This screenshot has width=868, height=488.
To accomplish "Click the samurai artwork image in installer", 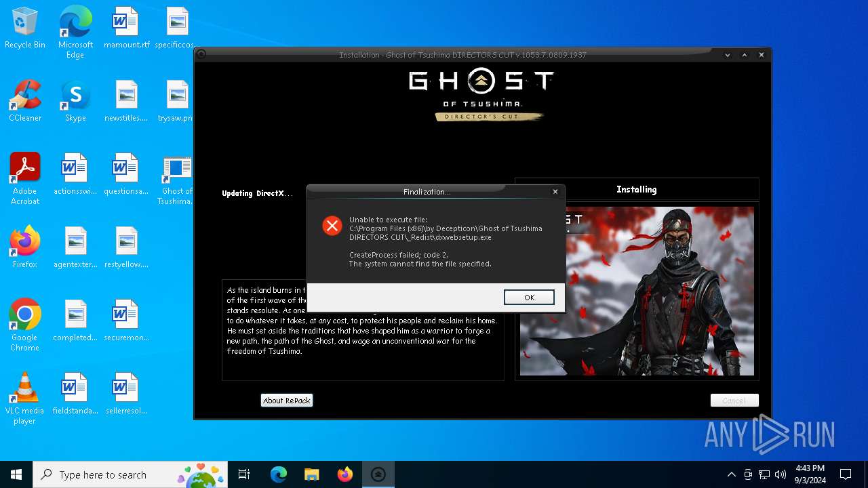I will pyautogui.click(x=637, y=291).
